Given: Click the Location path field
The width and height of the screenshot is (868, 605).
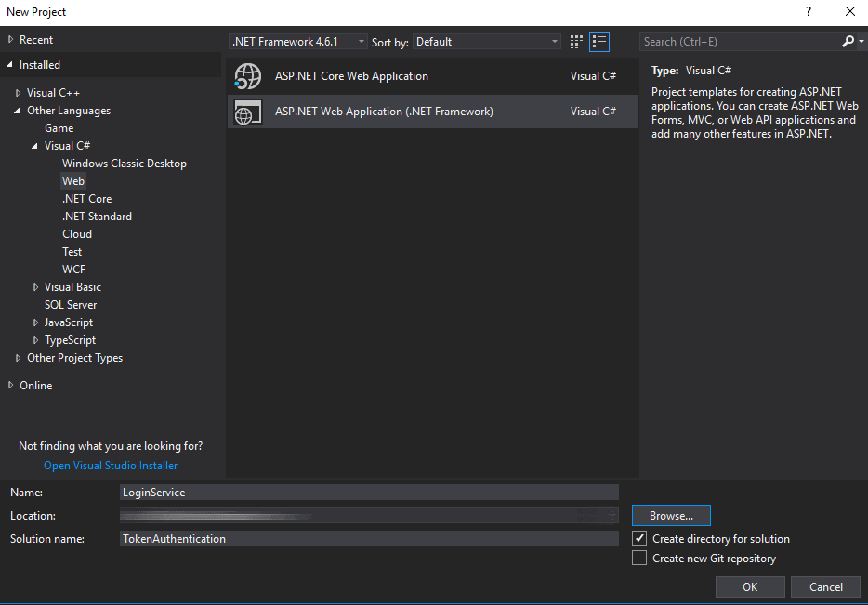Looking at the screenshot, I should pyautogui.click(x=369, y=516).
